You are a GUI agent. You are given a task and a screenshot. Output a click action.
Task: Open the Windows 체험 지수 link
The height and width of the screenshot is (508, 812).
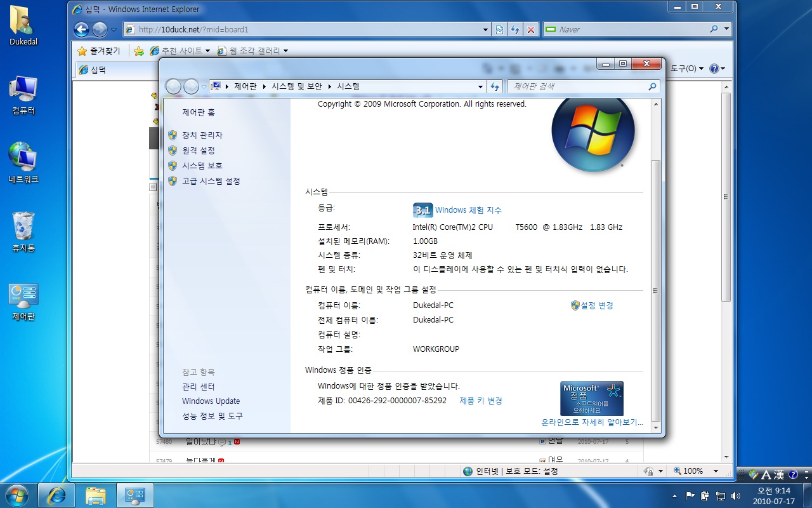pyautogui.click(x=468, y=210)
